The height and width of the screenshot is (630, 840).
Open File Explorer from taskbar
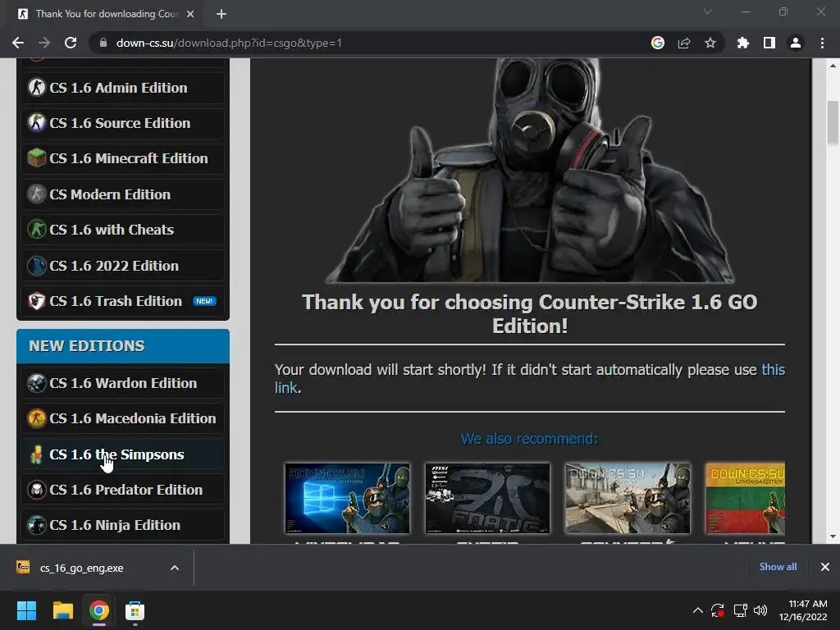[x=62, y=610]
